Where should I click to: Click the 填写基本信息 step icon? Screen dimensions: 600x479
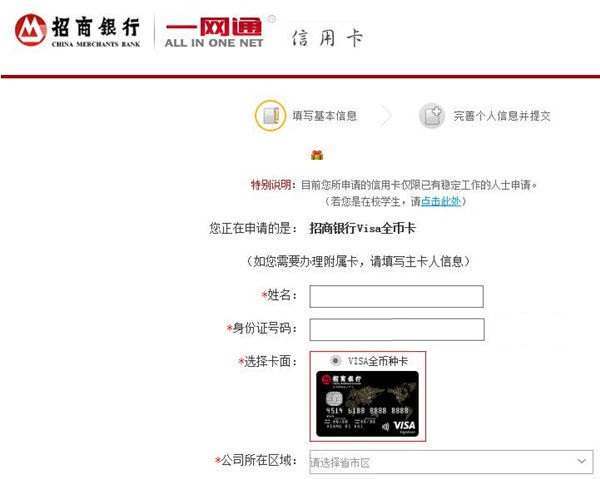270,116
